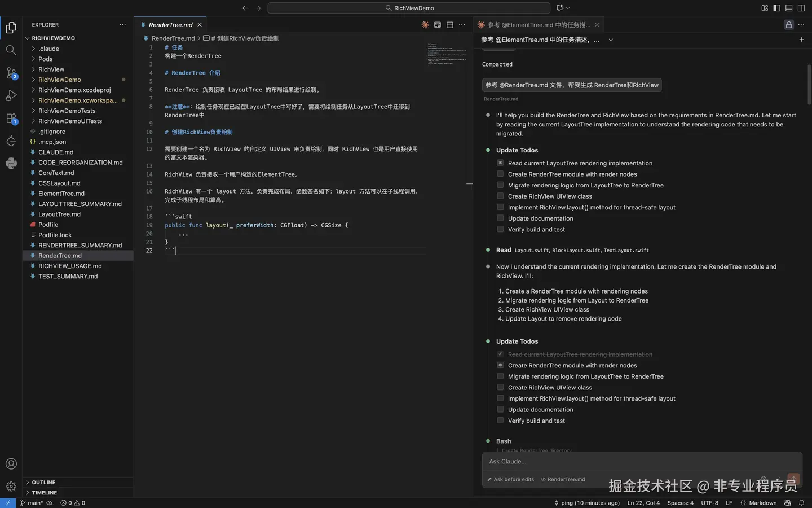Open the Python activity bar icon
This screenshot has height=508, width=812.
coord(11,164)
